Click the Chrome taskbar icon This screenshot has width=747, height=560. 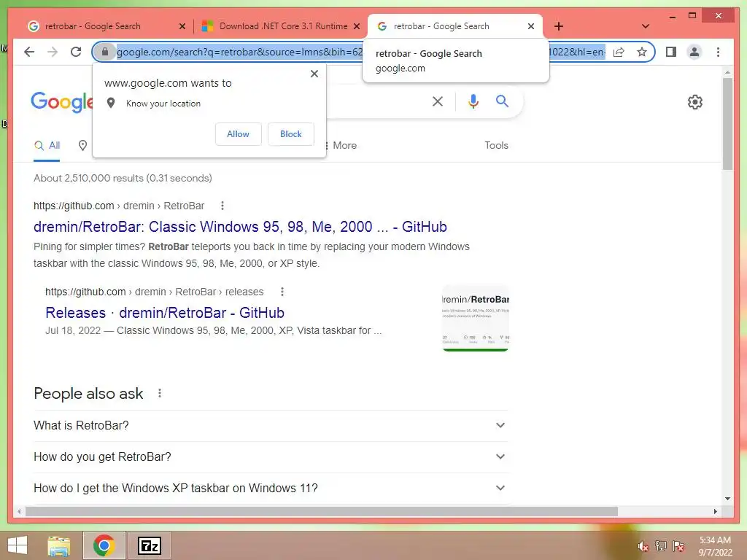(104, 545)
